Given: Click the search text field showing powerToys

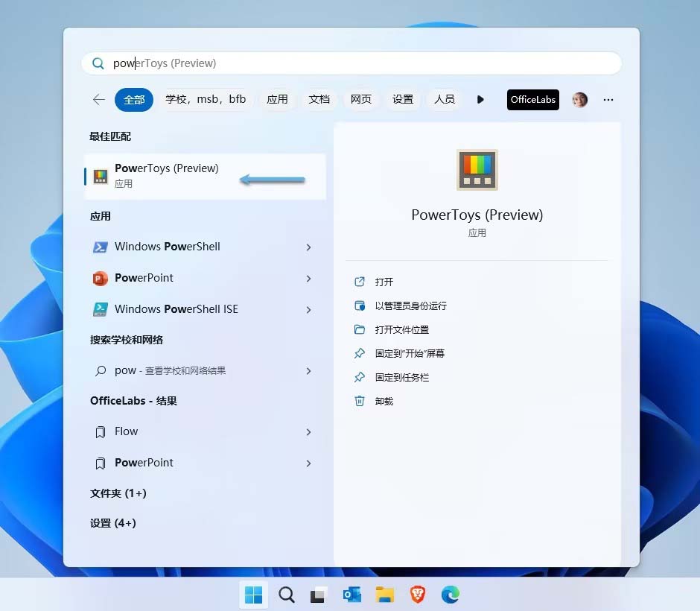Looking at the screenshot, I should (351, 63).
